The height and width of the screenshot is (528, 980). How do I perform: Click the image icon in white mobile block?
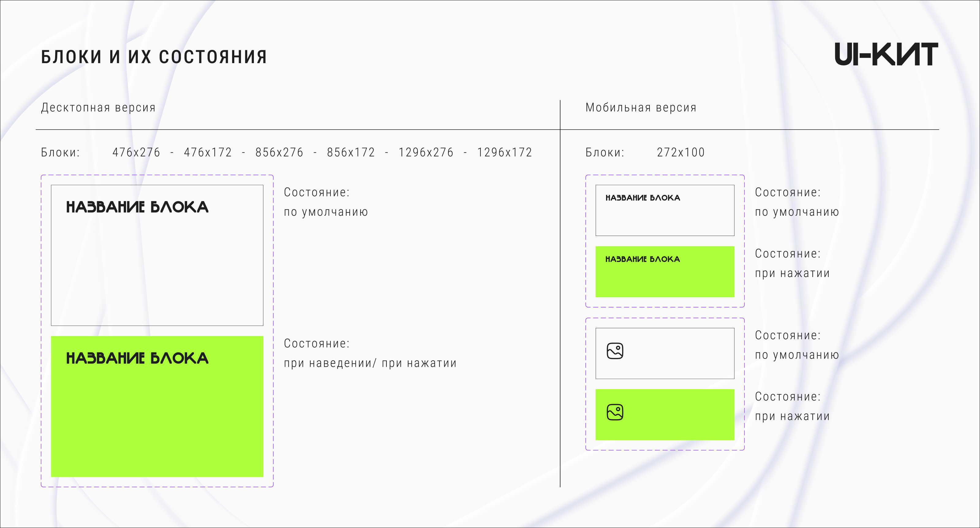[x=615, y=351]
